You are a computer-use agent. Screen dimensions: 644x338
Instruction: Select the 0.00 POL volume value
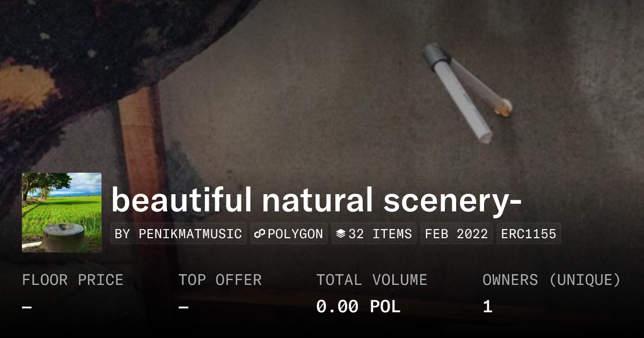click(358, 307)
